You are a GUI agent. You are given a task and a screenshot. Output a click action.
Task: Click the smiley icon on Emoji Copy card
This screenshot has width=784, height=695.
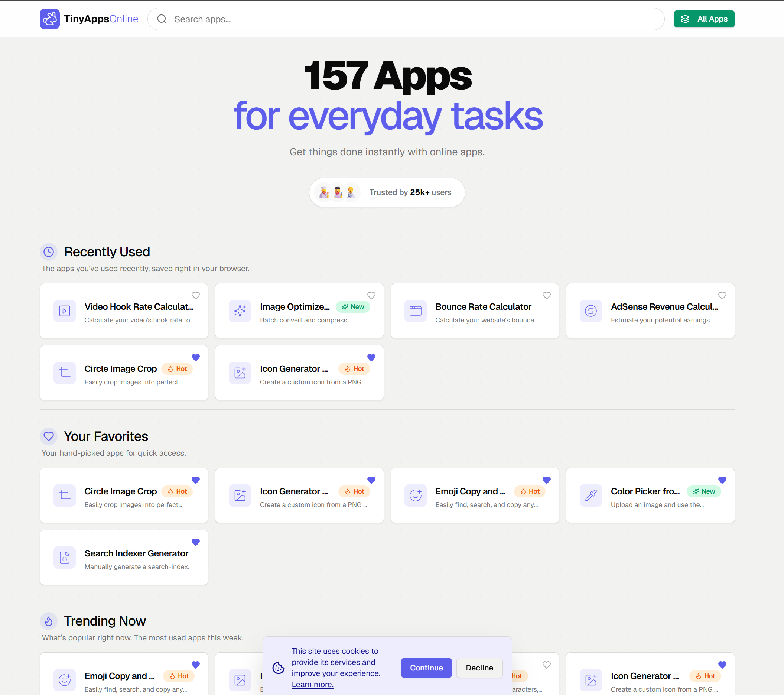point(415,495)
